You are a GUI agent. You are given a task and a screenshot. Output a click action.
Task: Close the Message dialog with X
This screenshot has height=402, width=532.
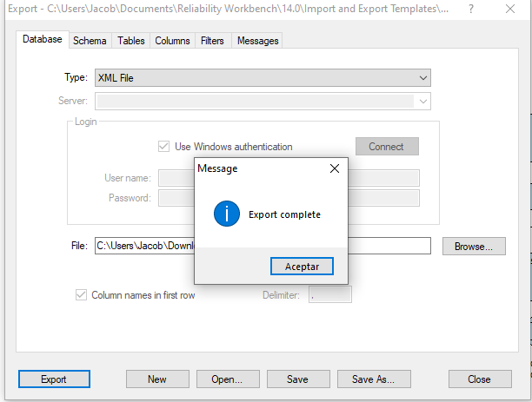335,168
